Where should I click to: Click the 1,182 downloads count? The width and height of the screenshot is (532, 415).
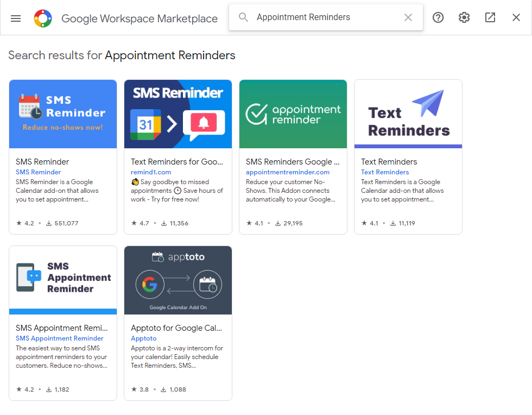tap(58, 389)
